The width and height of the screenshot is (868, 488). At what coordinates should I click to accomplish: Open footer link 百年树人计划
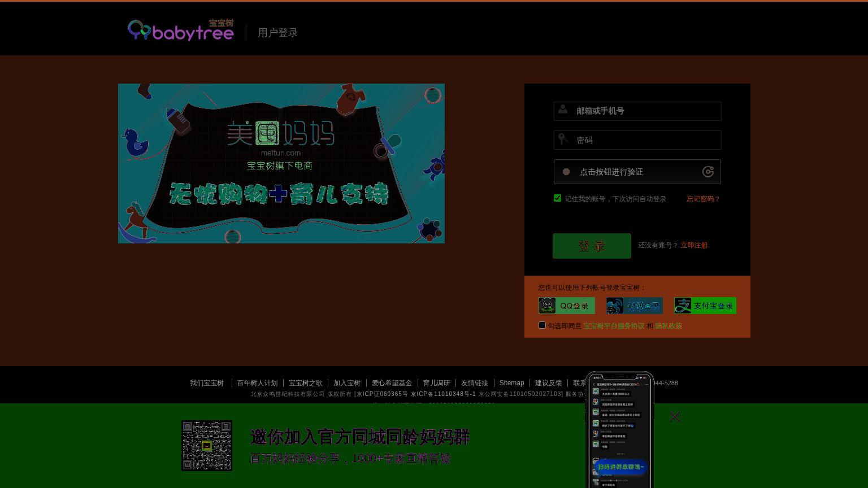click(x=257, y=383)
